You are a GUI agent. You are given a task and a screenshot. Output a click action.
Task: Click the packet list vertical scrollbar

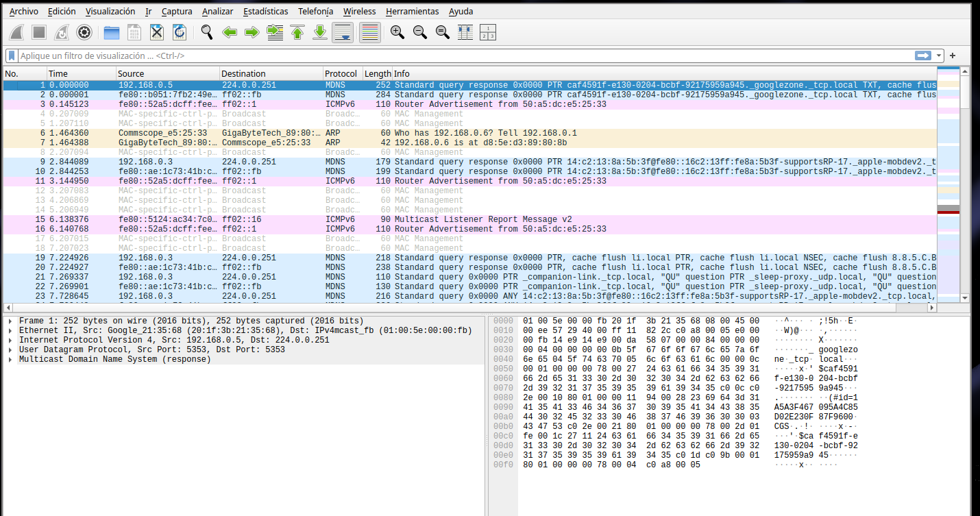965,184
